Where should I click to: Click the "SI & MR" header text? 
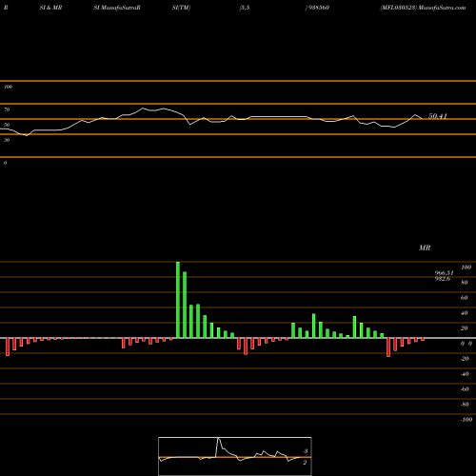click(x=50, y=8)
